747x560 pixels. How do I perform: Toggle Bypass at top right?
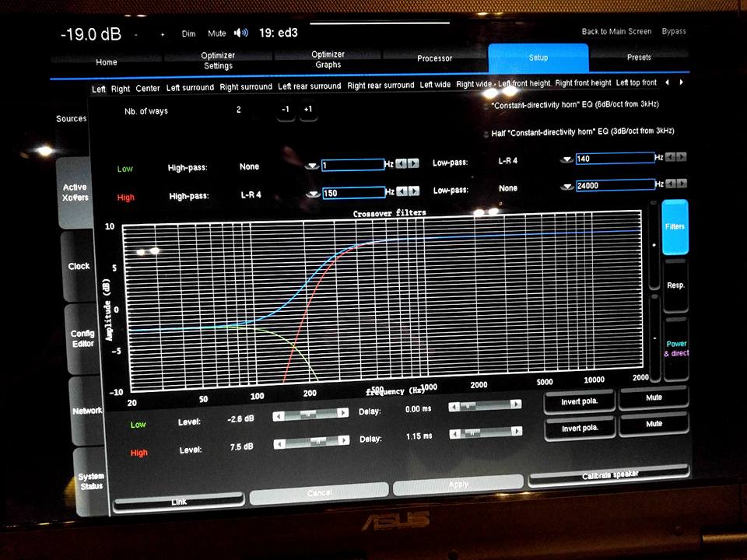[x=674, y=31]
